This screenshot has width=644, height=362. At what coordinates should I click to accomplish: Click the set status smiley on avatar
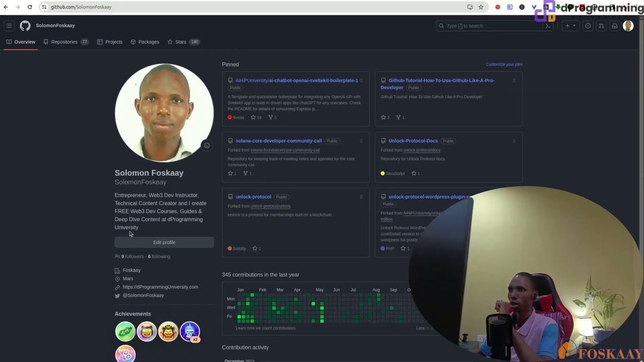(x=206, y=145)
